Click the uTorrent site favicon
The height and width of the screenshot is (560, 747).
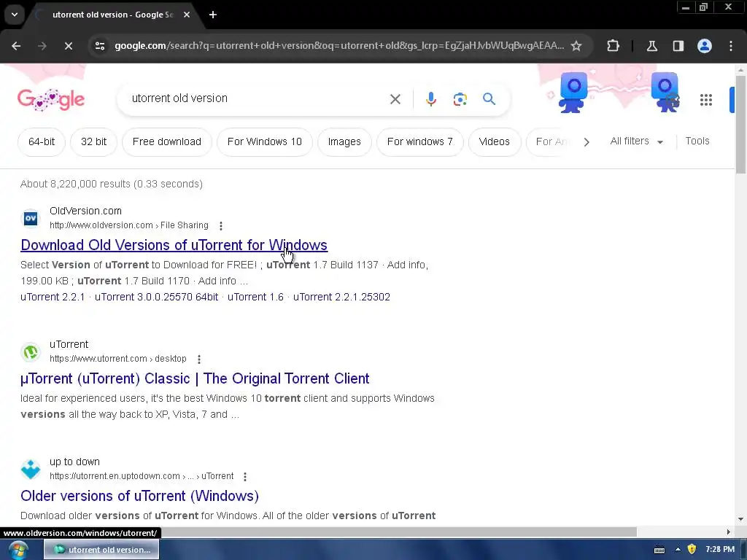pyautogui.click(x=31, y=352)
